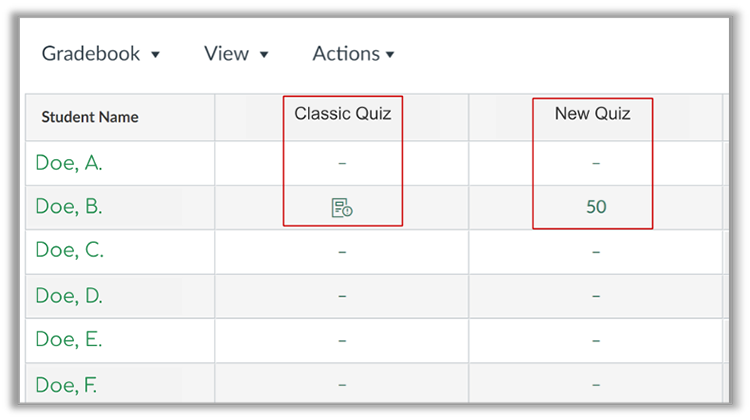Open student Doe, D. link
This screenshot has height=420, width=750.
[x=69, y=296]
